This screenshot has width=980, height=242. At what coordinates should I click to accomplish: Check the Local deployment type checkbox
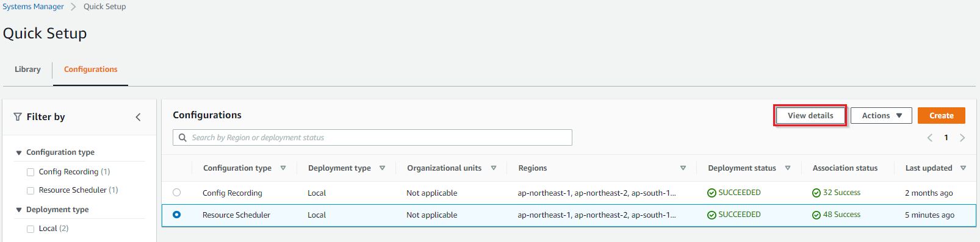31,229
